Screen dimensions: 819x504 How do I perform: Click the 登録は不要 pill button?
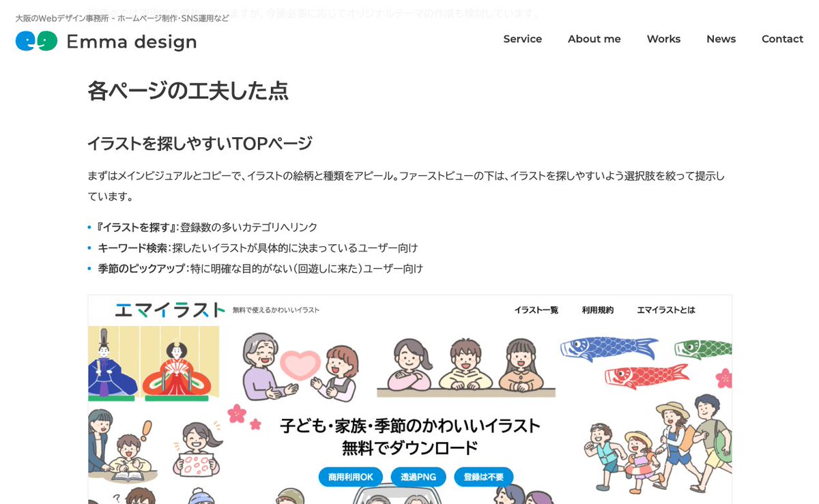[x=483, y=477]
